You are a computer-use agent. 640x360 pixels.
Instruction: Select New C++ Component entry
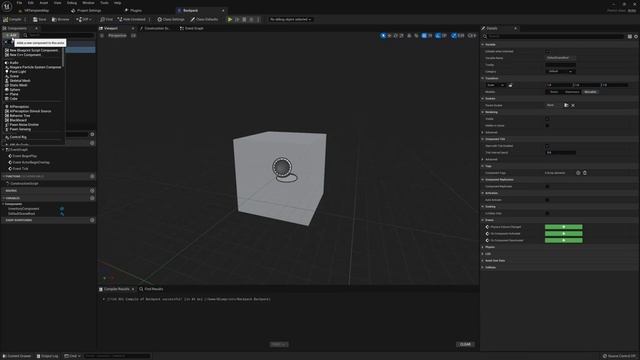tap(23, 55)
